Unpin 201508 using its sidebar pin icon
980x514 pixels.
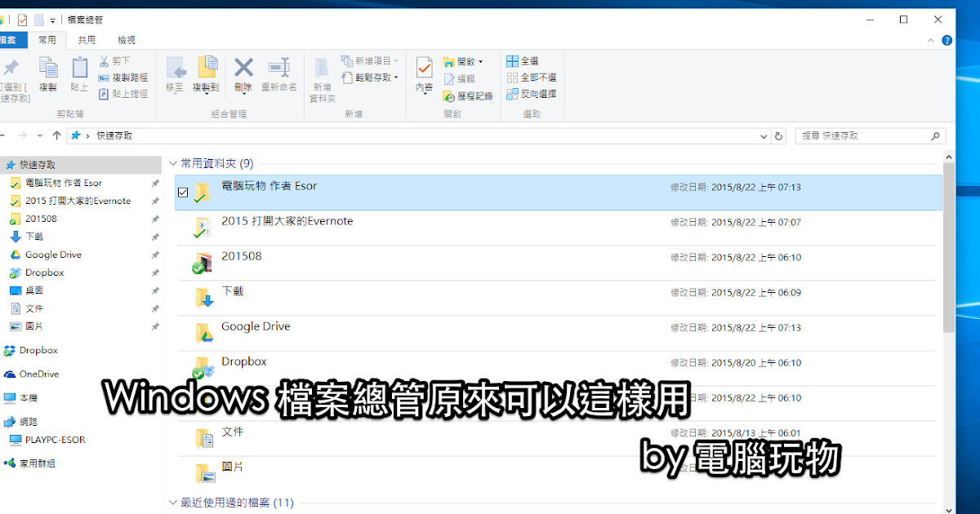155,219
